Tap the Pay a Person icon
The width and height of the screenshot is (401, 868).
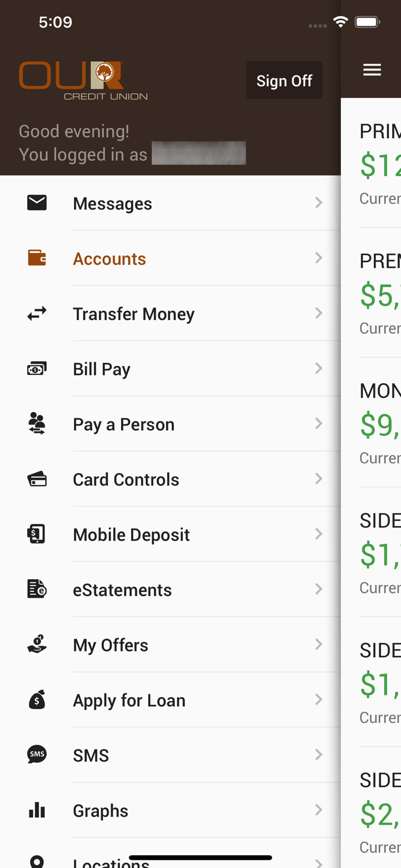click(37, 424)
